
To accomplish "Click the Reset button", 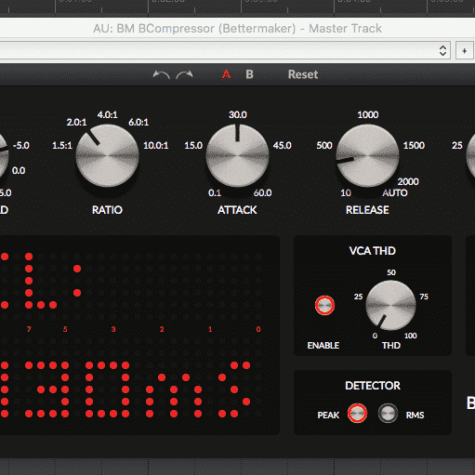I will tap(303, 74).
